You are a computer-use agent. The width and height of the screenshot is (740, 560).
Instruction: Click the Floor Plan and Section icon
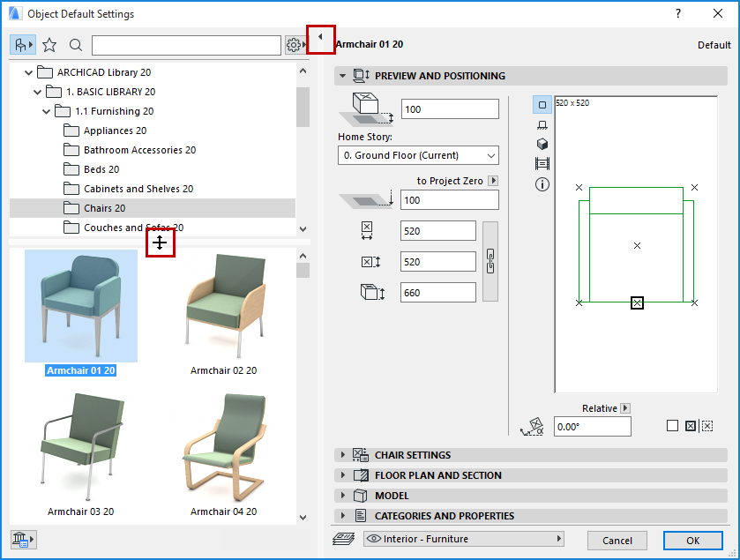coord(361,475)
